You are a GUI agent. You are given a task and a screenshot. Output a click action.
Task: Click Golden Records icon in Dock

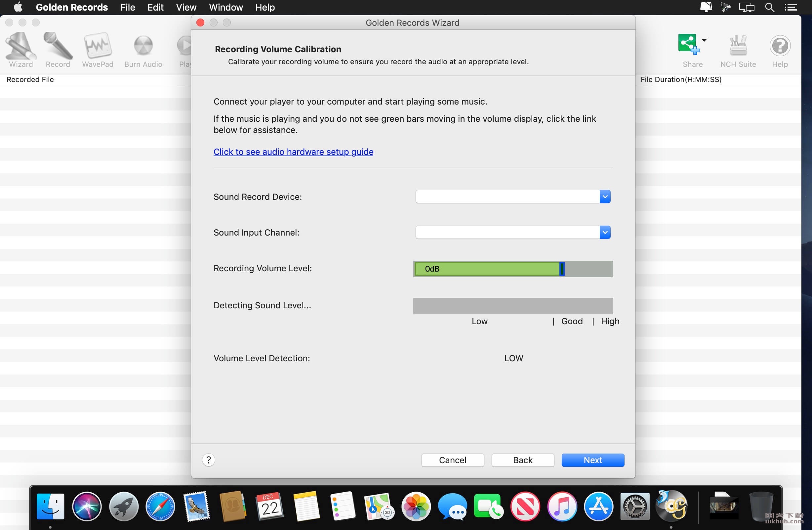671,506
